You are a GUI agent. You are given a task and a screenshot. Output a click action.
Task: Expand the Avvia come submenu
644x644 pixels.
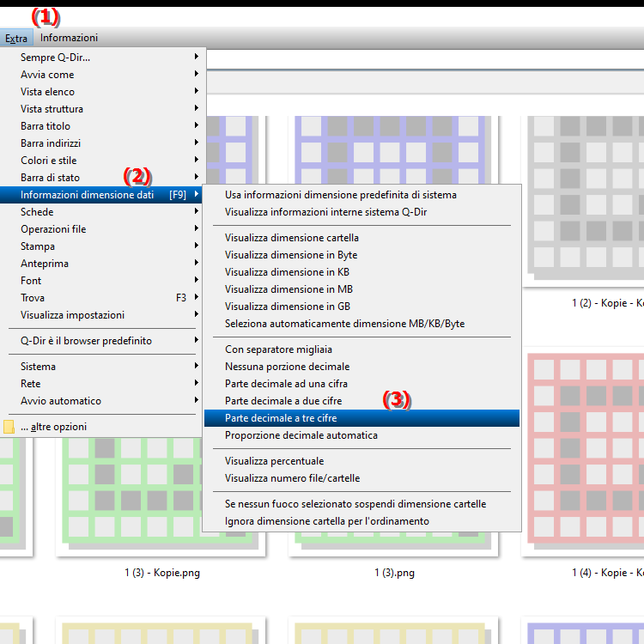(x=101, y=75)
